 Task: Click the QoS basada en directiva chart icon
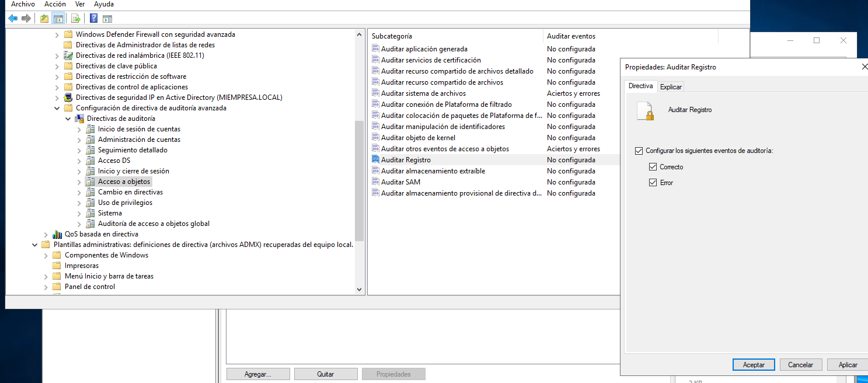tap(57, 234)
